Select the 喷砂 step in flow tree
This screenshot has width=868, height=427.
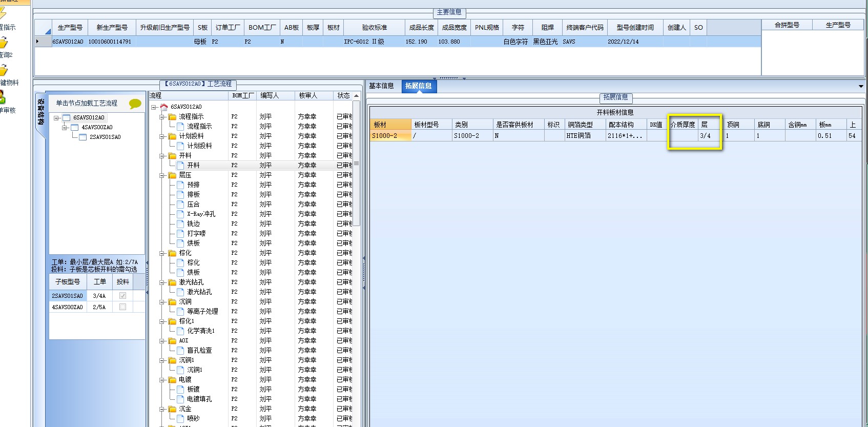pyautogui.click(x=194, y=419)
